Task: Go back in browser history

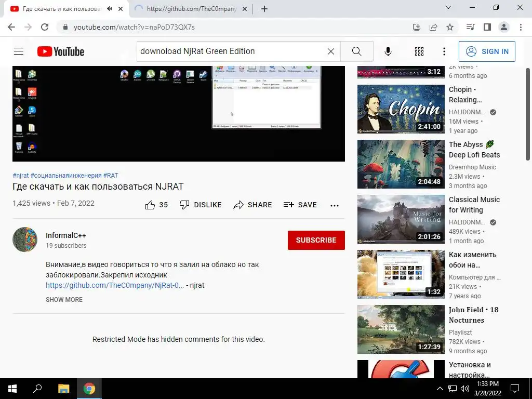Action: [11, 27]
